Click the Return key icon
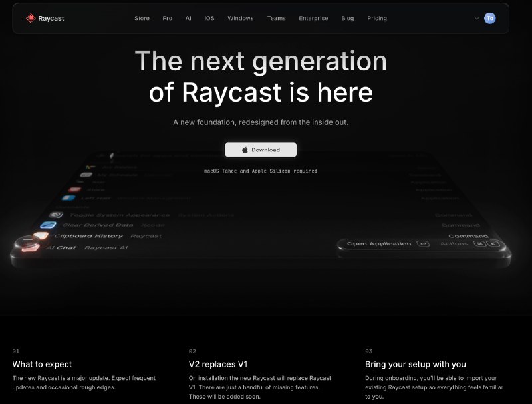The image size is (532, 404). [423, 243]
